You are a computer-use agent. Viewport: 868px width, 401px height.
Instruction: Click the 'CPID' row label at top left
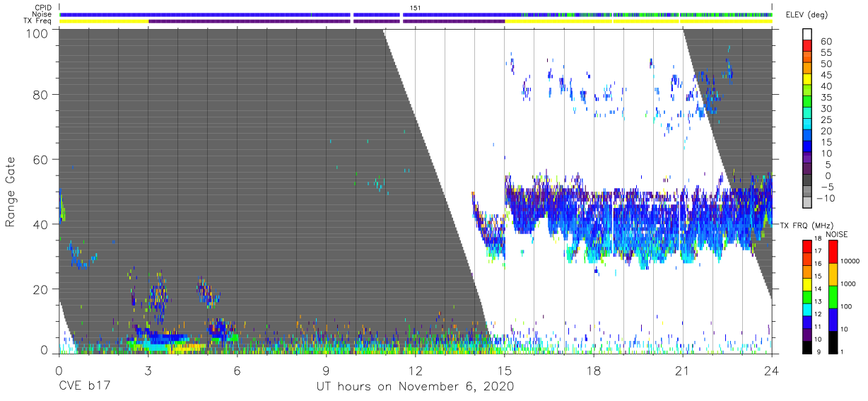click(43, 8)
